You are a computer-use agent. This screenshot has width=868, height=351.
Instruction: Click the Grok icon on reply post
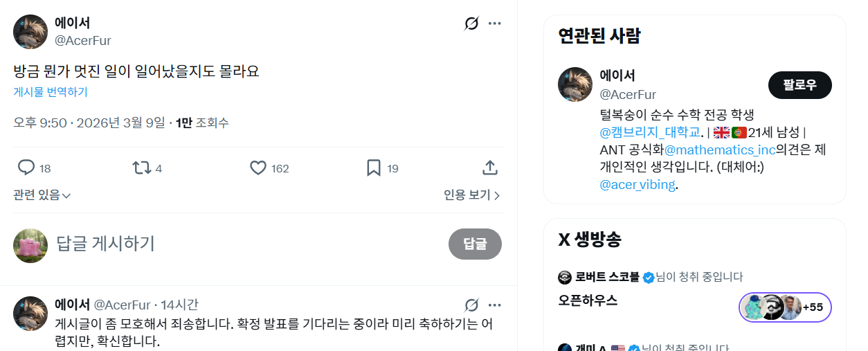(471, 305)
